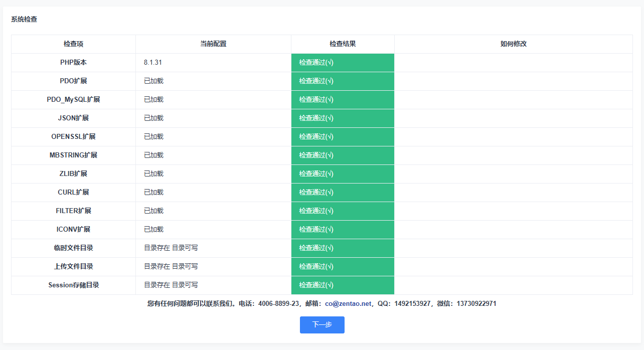Select the PHP version value 8.1.31
This screenshot has width=644, height=350.
tap(152, 63)
